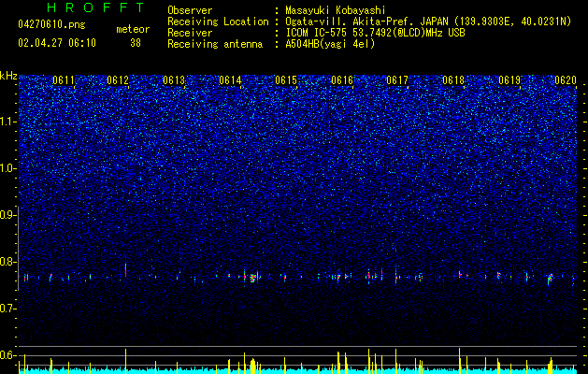Click the 0613 time marker

tap(174, 80)
